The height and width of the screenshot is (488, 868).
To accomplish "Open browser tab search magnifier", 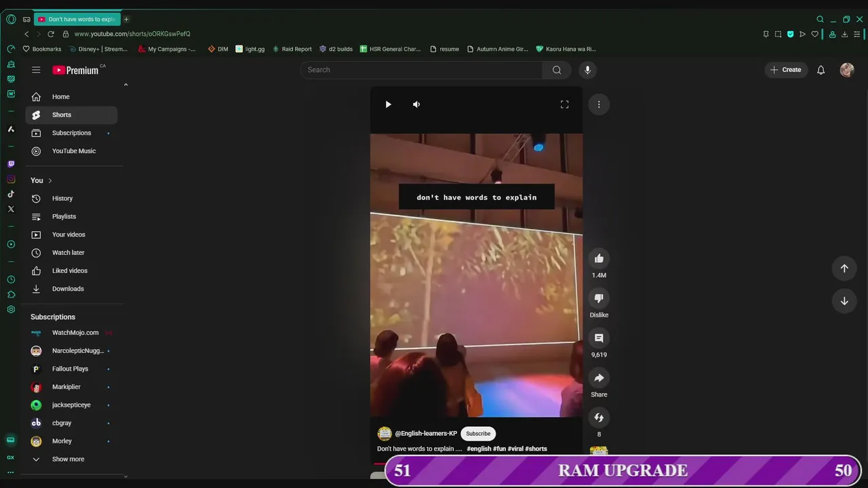I will [x=820, y=19].
